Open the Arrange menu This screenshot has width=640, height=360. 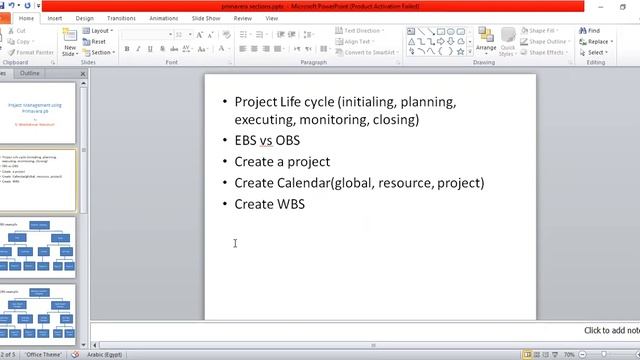(x=486, y=42)
